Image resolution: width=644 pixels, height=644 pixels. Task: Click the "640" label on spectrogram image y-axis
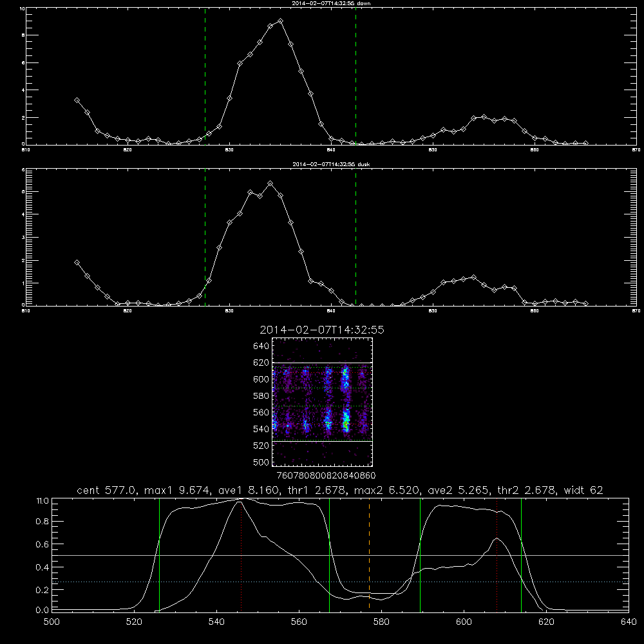click(x=261, y=346)
